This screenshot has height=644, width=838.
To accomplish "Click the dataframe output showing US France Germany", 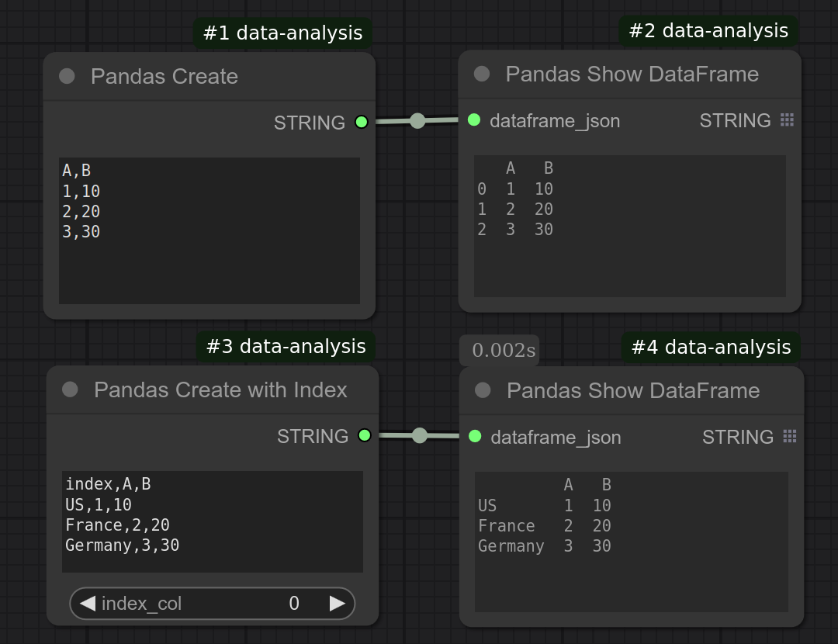I will (x=631, y=542).
